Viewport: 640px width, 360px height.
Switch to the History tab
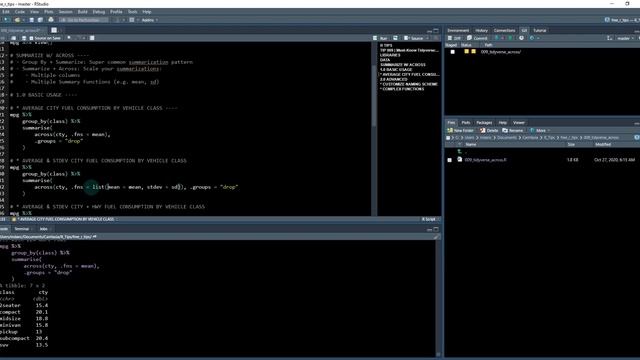click(x=481, y=30)
